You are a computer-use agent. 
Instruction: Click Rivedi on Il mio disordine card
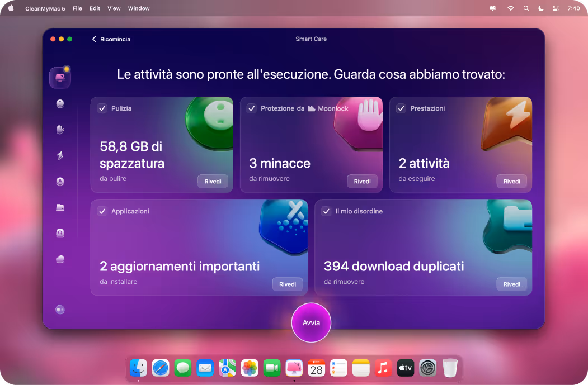[x=512, y=284]
